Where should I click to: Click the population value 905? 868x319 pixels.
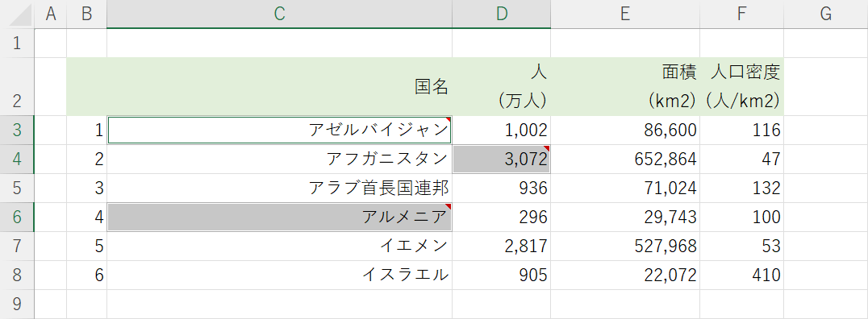click(502, 275)
